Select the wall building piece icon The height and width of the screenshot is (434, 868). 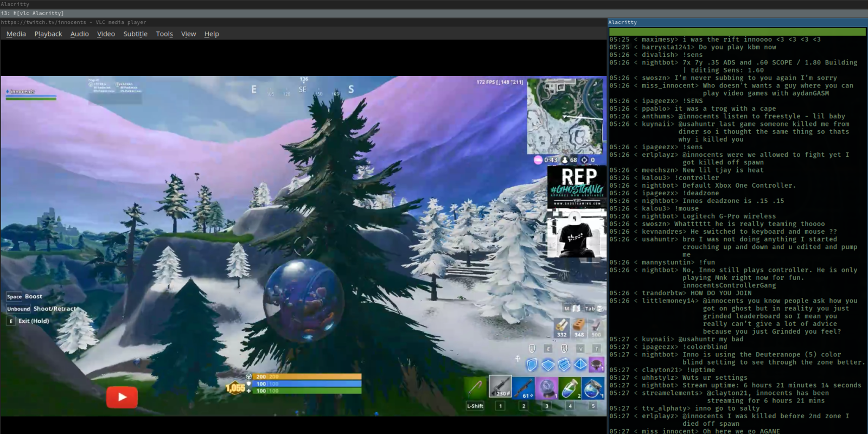pos(532,365)
